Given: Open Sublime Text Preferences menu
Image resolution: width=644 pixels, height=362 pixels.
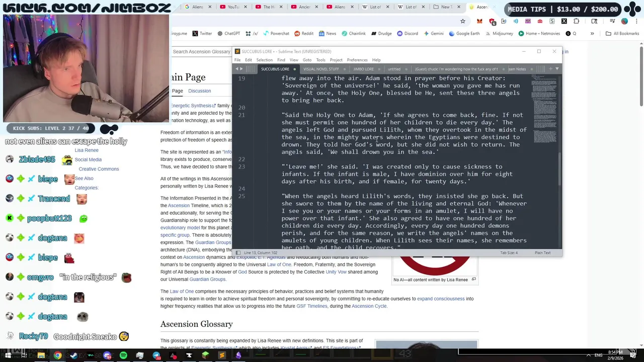Looking at the screenshot, I should click(357, 60).
